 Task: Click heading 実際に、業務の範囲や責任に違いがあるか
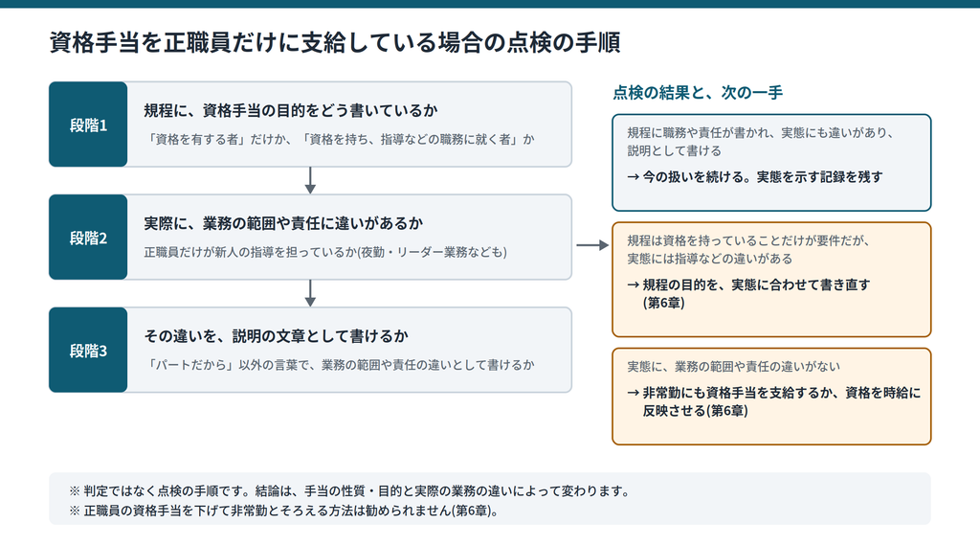283,223
